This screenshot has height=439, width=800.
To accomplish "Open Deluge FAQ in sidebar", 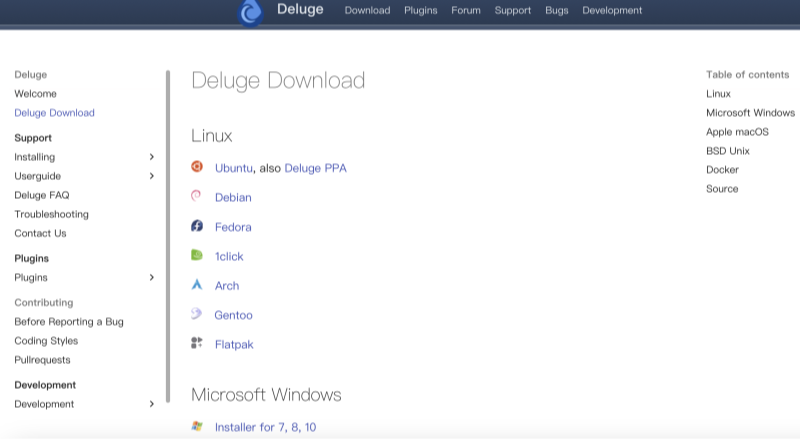I will pyautogui.click(x=42, y=195).
